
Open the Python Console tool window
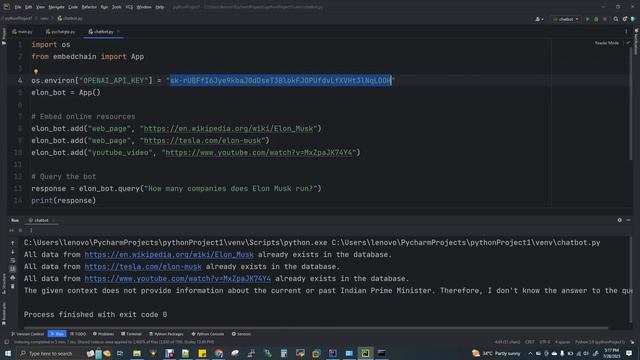[208, 334]
